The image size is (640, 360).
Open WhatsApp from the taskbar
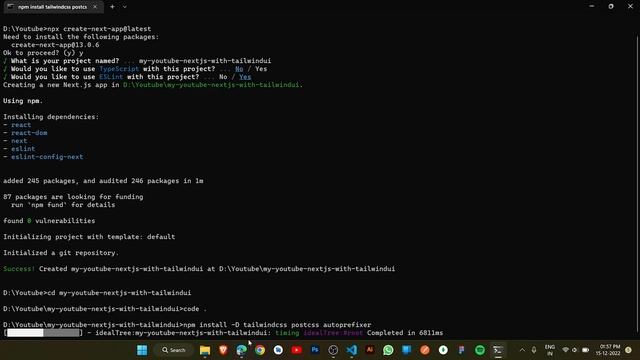(388, 350)
